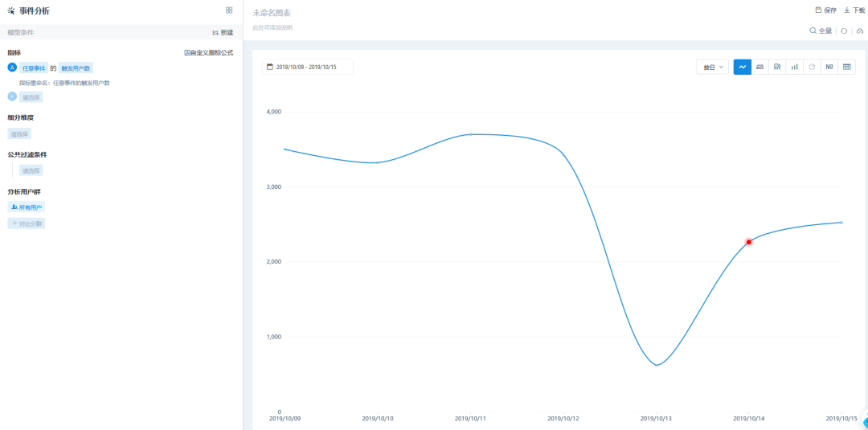The width and height of the screenshot is (868, 430).
Task: Open the 按日 granularity dropdown
Action: click(712, 67)
